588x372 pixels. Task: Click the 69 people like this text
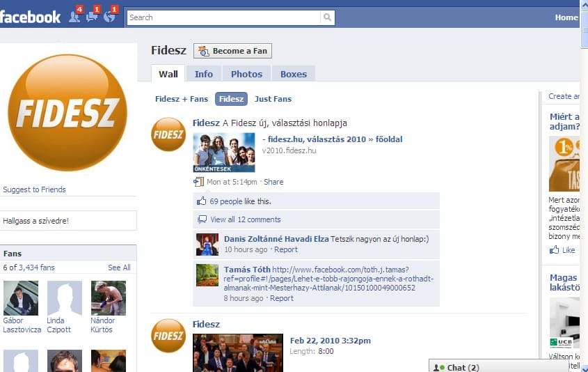pos(240,201)
